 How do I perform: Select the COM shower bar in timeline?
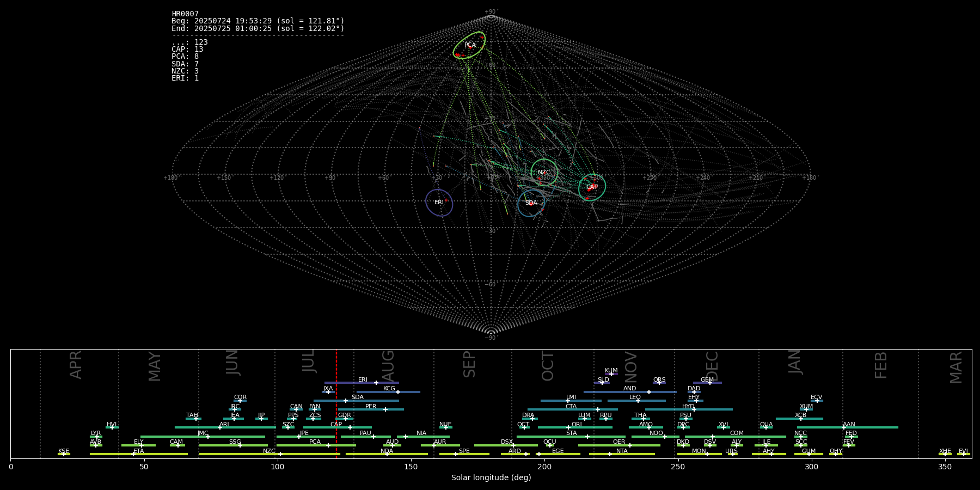736,437
